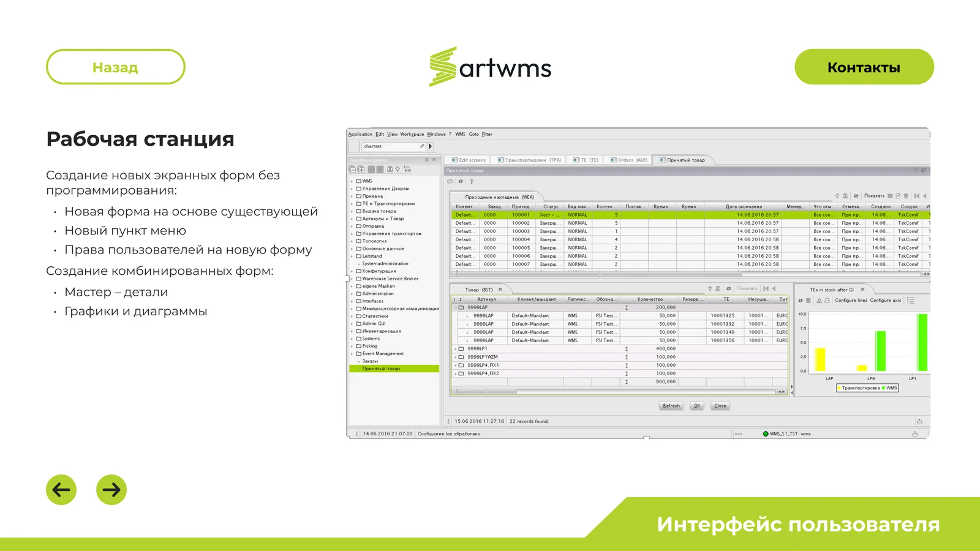
Task: Expand all icon in Function explorer toolbar
Action: (361, 169)
